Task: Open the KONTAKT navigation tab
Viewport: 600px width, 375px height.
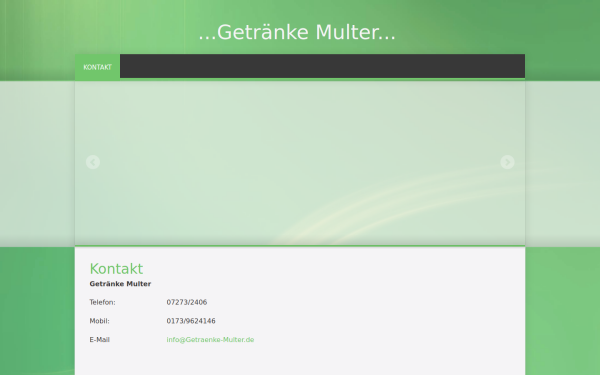Action: tap(98, 67)
